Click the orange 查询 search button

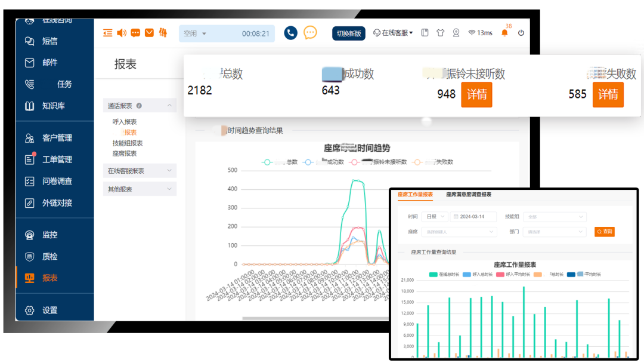pos(604,232)
